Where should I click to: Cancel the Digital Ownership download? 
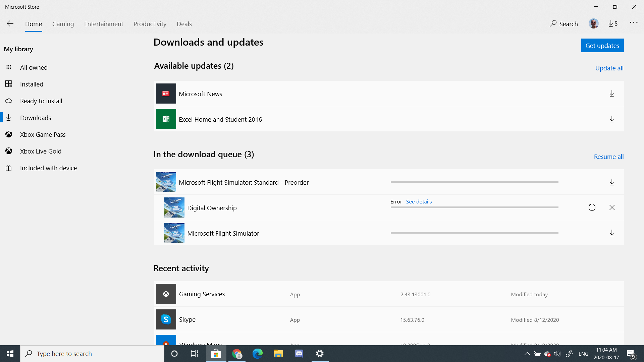tap(612, 207)
